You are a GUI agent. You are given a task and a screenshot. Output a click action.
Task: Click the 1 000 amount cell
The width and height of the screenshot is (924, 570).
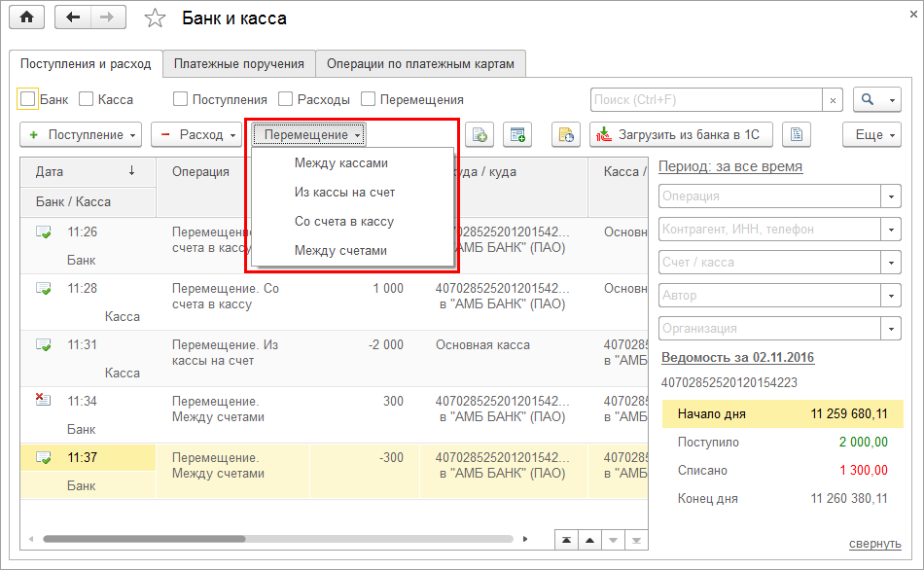[388, 288]
